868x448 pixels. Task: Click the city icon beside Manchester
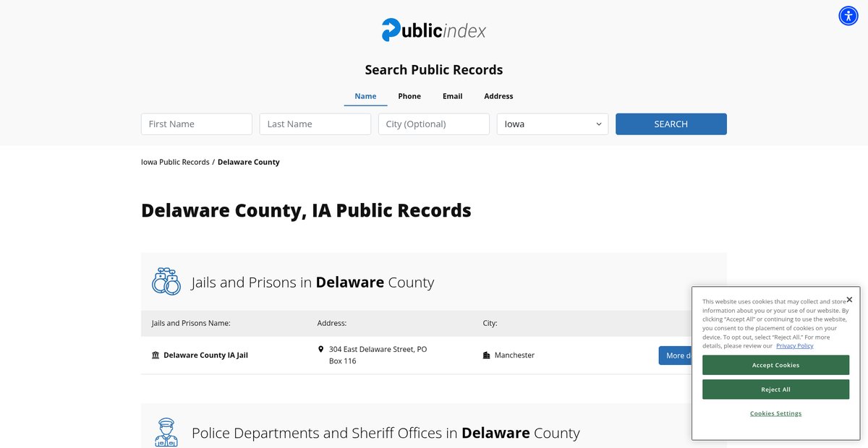coord(487,356)
